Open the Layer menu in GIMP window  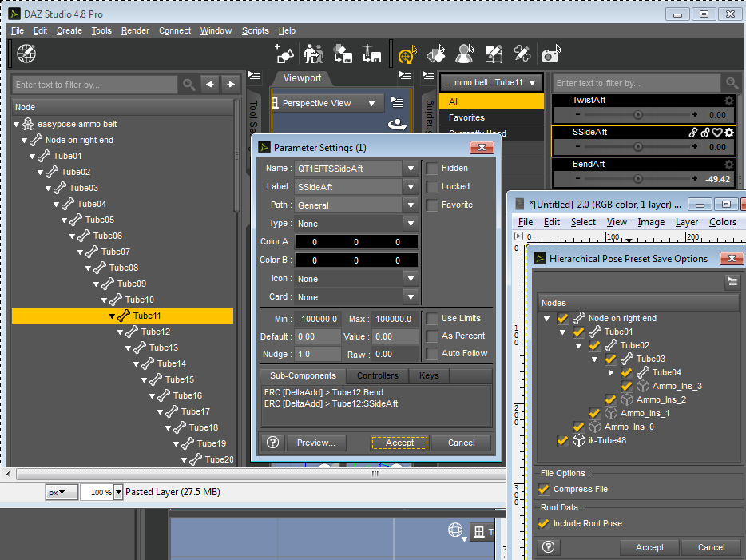point(687,222)
